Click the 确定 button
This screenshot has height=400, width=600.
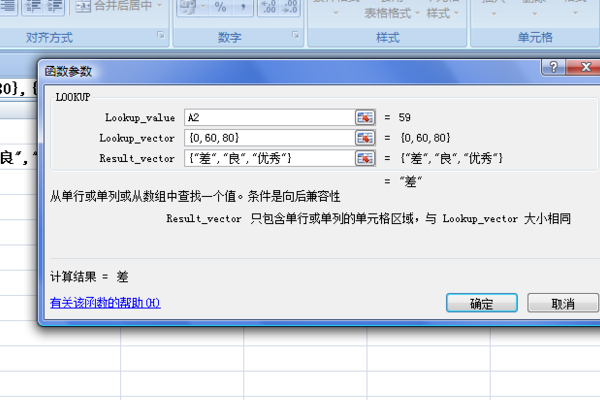482,303
